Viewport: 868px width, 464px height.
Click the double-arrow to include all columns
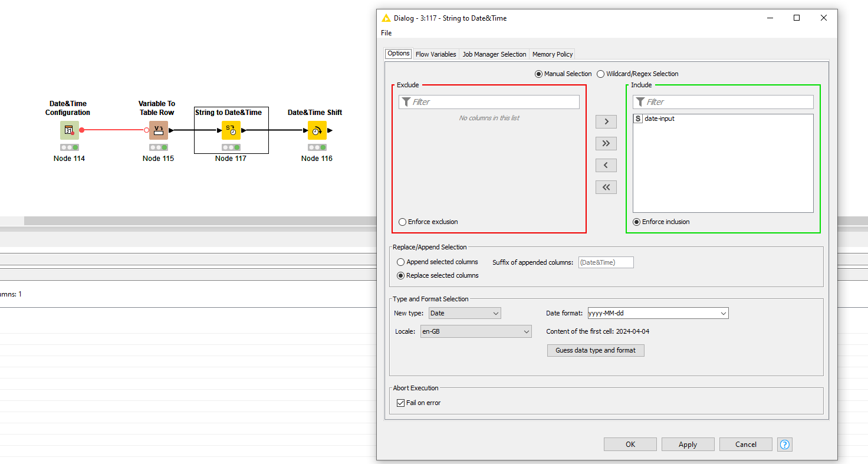point(606,143)
